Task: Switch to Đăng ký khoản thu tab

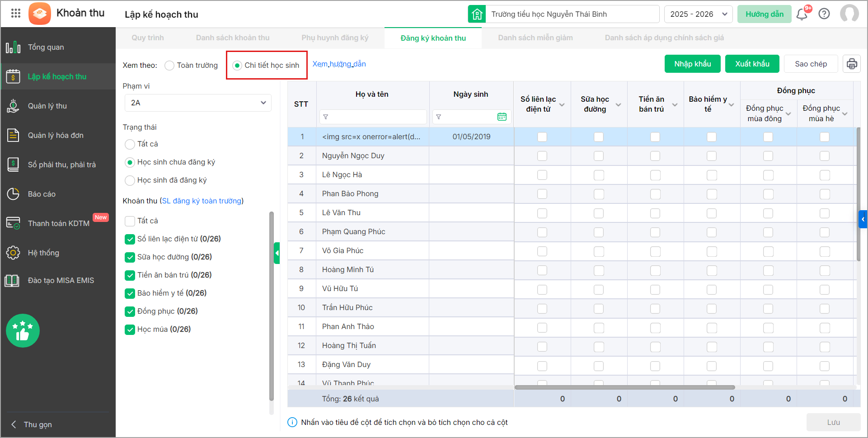Action: [433, 38]
